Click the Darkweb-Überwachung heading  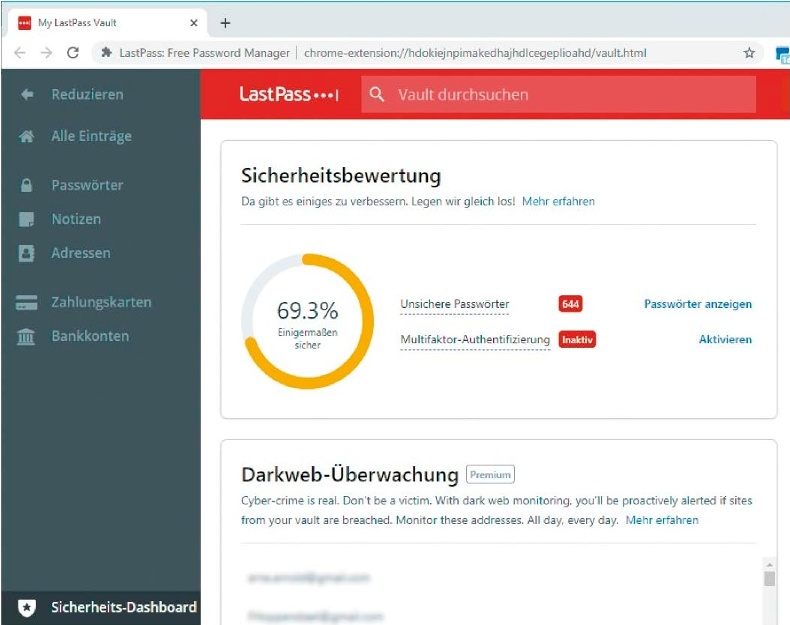350,474
